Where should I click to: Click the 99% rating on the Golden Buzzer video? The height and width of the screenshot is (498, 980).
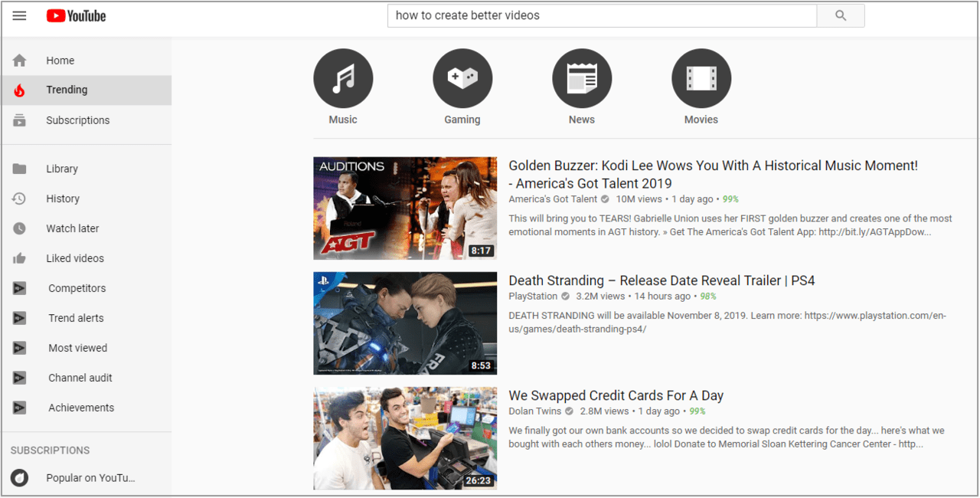coord(730,199)
